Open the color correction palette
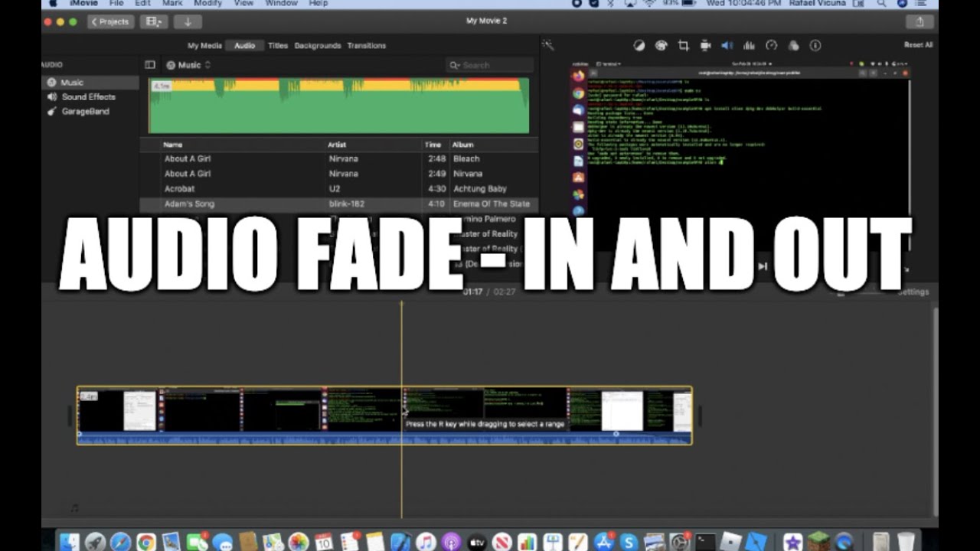This screenshot has width=980, height=551. [661, 45]
